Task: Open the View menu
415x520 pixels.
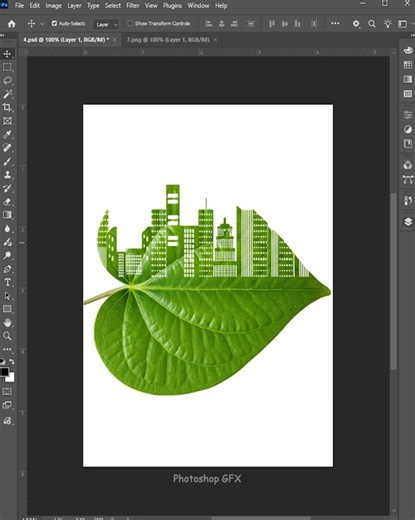Action: 151,6
